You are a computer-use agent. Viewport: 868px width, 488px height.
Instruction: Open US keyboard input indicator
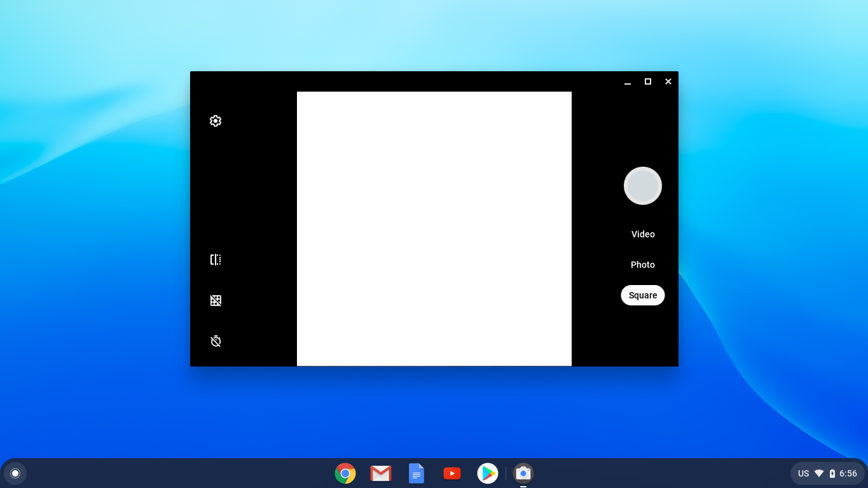coord(804,473)
